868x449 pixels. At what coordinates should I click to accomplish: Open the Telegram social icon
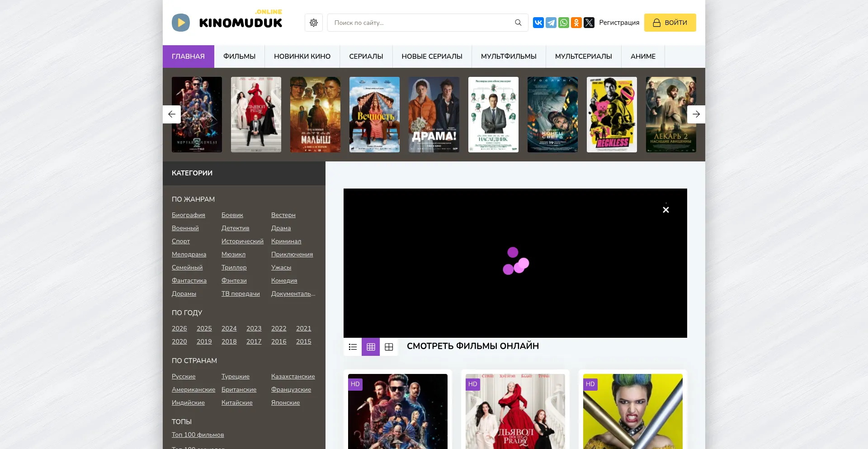point(551,23)
